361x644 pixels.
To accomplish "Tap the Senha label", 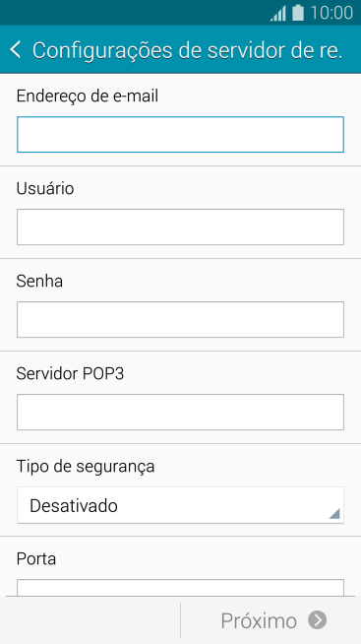I will point(39,282).
